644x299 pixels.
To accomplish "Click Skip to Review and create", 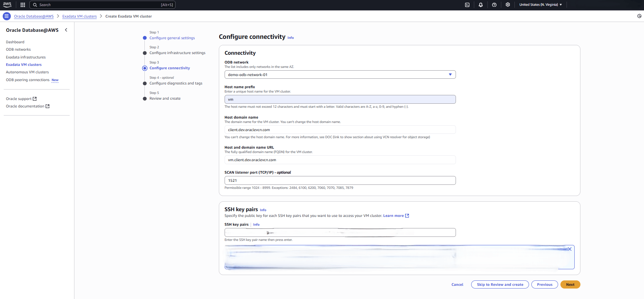I will click(500, 284).
